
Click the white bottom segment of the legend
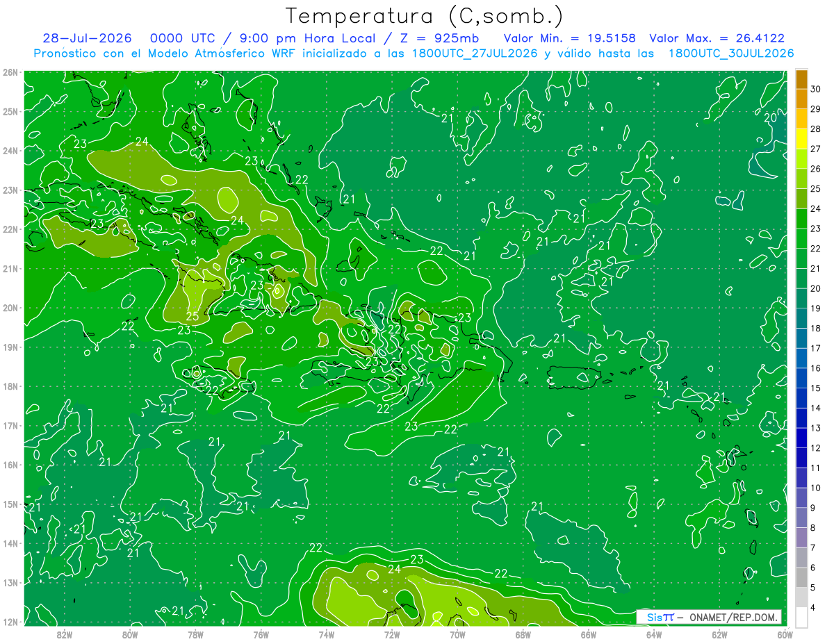[801, 616]
